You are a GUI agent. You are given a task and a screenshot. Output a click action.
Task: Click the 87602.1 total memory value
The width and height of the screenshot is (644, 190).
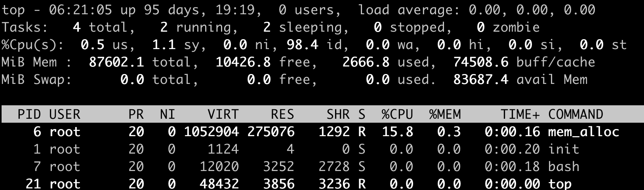tap(116, 62)
